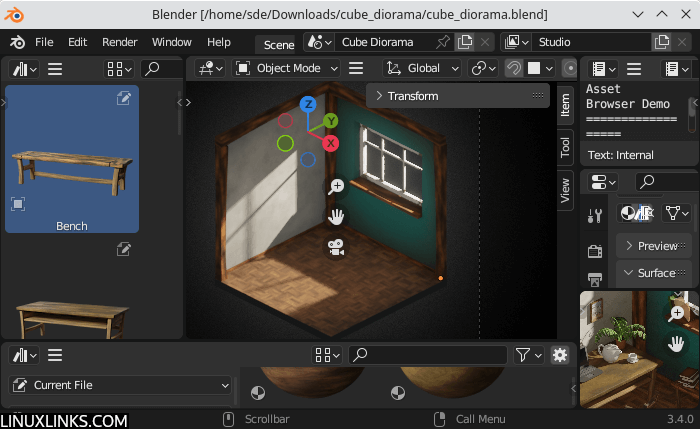Image resolution: width=700 pixels, height=429 pixels.
Task: Change the top asset browser display mode
Action: coord(119,69)
